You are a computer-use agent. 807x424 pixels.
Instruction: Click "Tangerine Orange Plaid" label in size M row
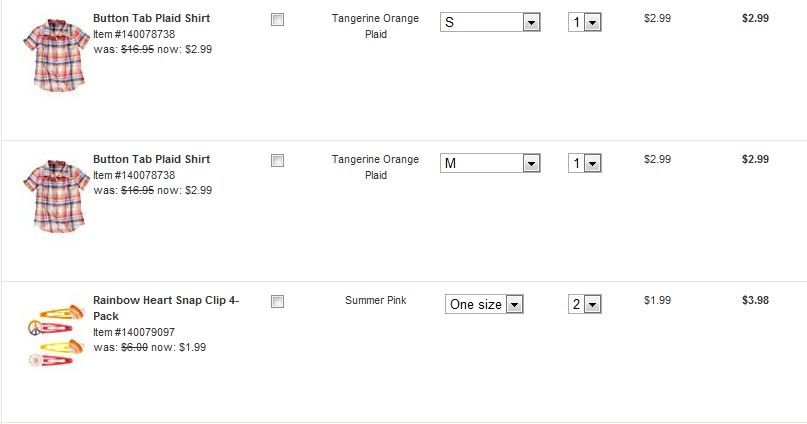pyautogui.click(x=375, y=167)
